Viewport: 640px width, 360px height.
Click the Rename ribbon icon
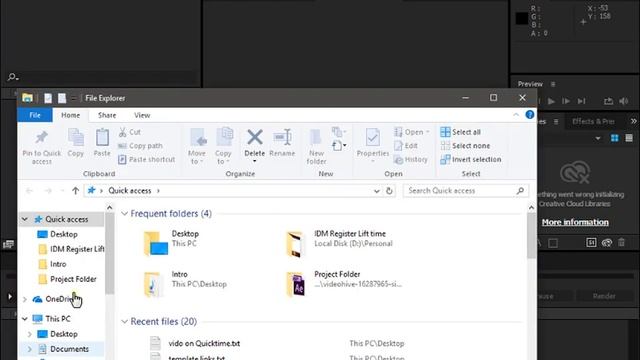[282, 138]
